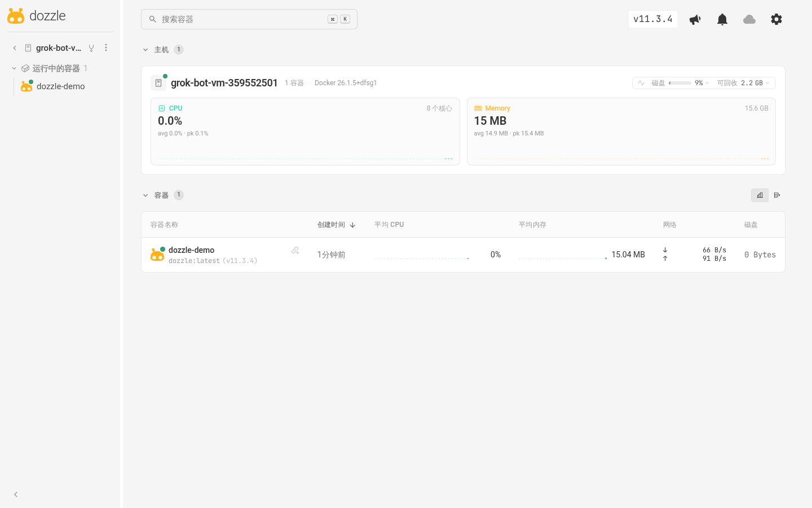Sort by 创建时间 column

click(x=336, y=225)
